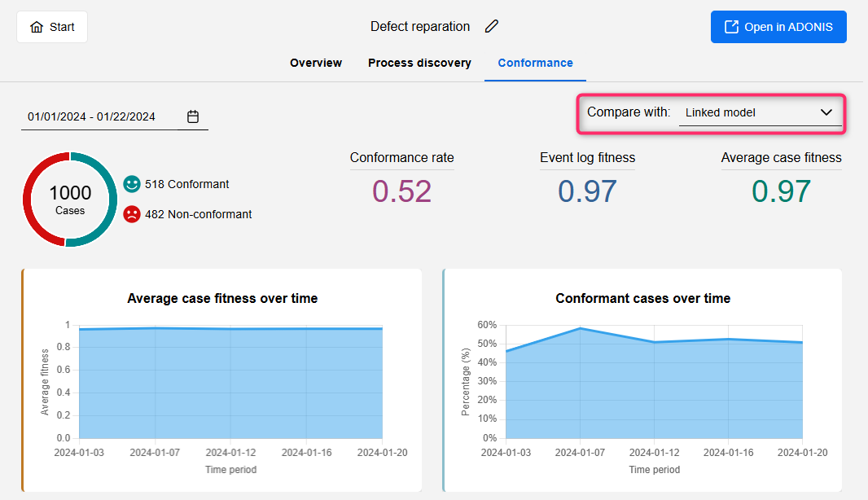Click the external link icon in ADONIS button
868x500 pixels.
[730, 27]
